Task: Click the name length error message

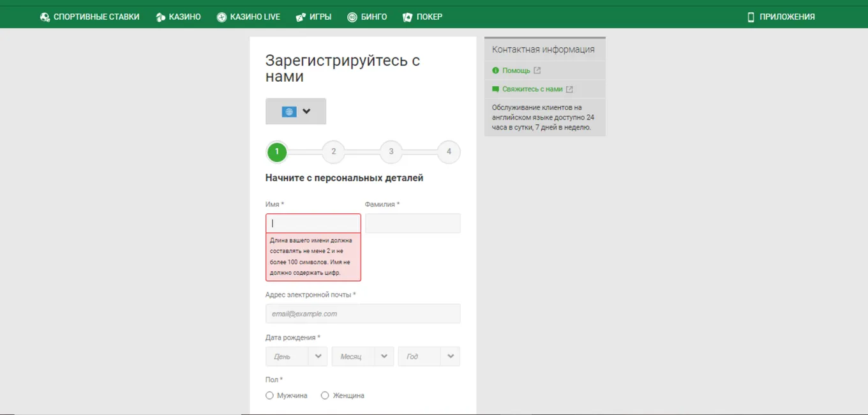Action: [x=313, y=257]
